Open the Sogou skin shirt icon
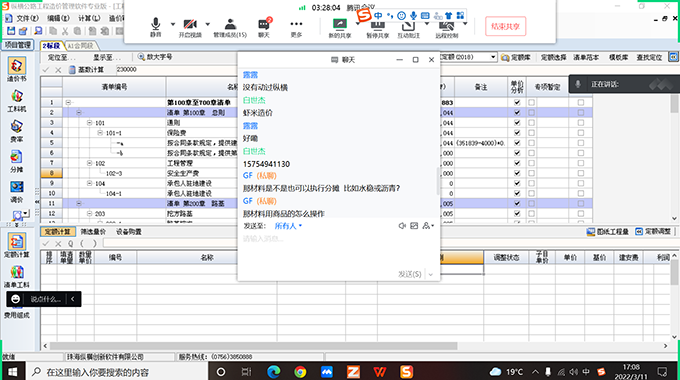The image size is (680, 380). coord(448,16)
